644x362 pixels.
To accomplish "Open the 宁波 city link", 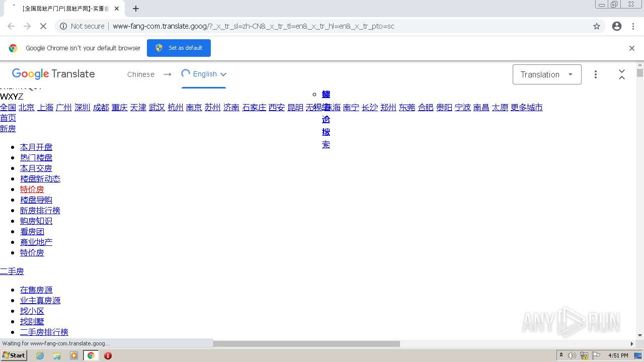I will (463, 107).
